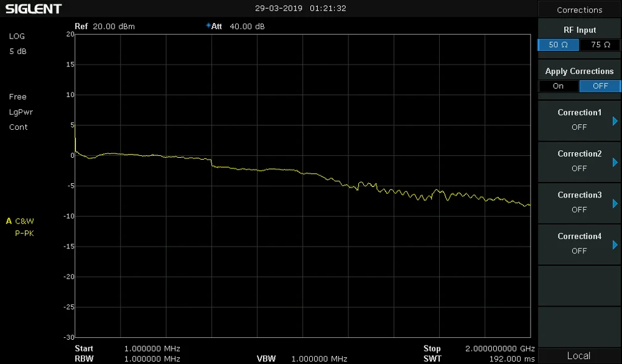Click the blue attenuation indicator icon
This screenshot has width=622, height=364.
coord(208,25)
